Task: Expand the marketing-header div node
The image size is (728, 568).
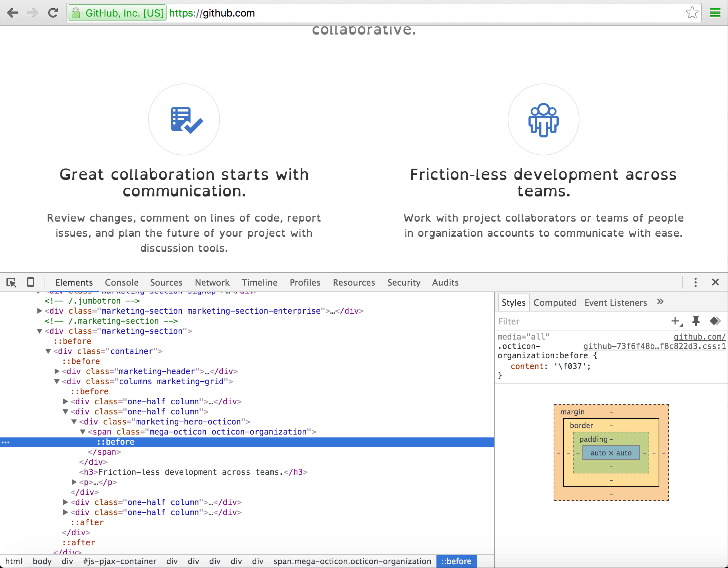Action: point(57,371)
